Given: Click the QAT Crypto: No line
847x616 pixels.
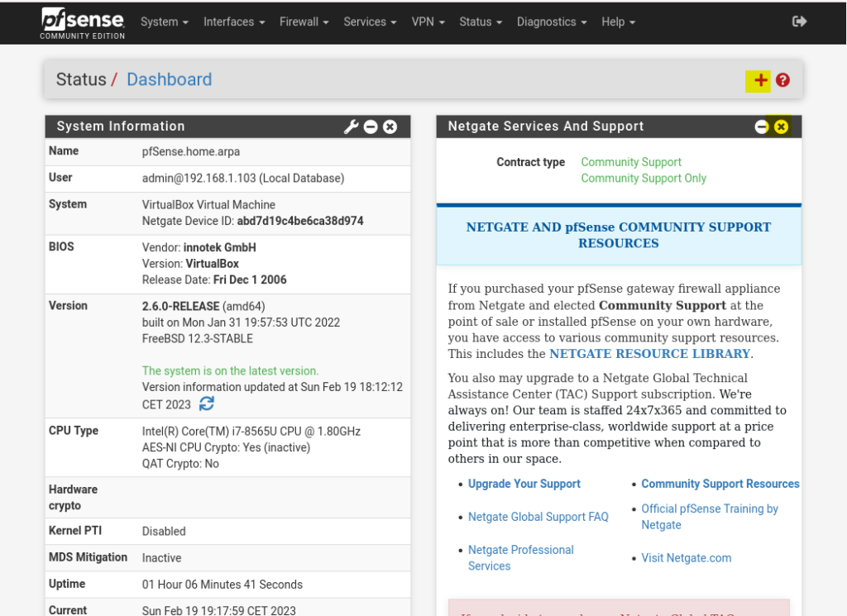Looking at the screenshot, I should click(x=180, y=464).
